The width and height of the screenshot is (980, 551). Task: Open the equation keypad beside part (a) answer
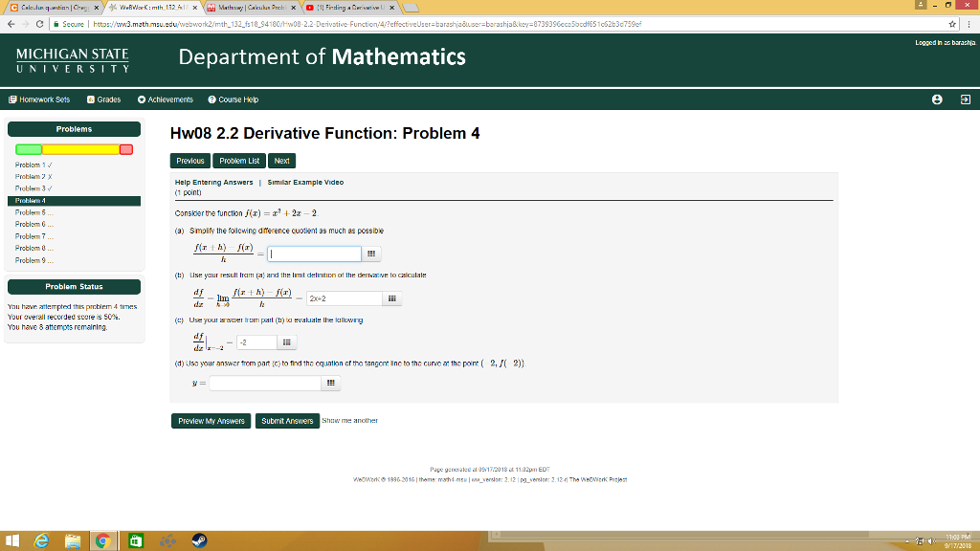pyautogui.click(x=371, y=253)
